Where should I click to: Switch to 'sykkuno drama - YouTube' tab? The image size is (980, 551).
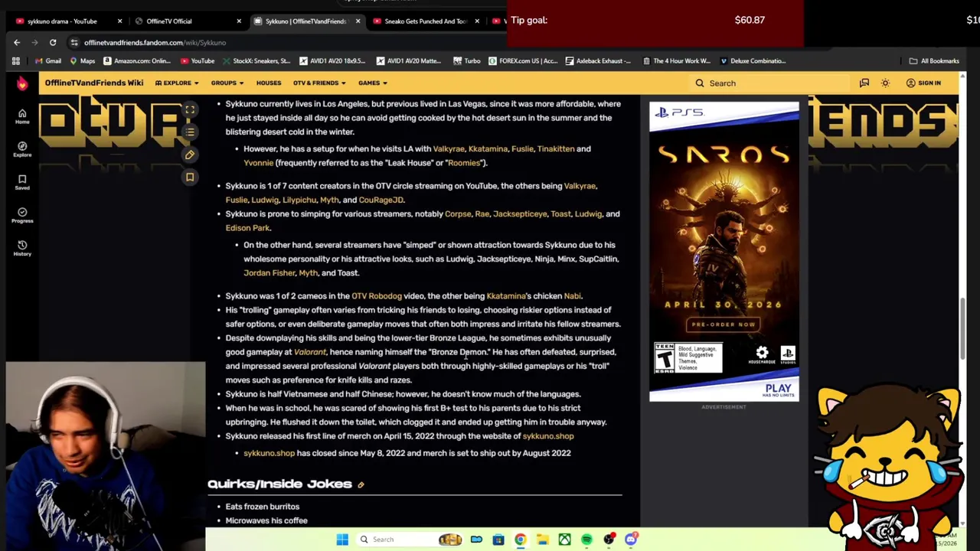point(67,21)
